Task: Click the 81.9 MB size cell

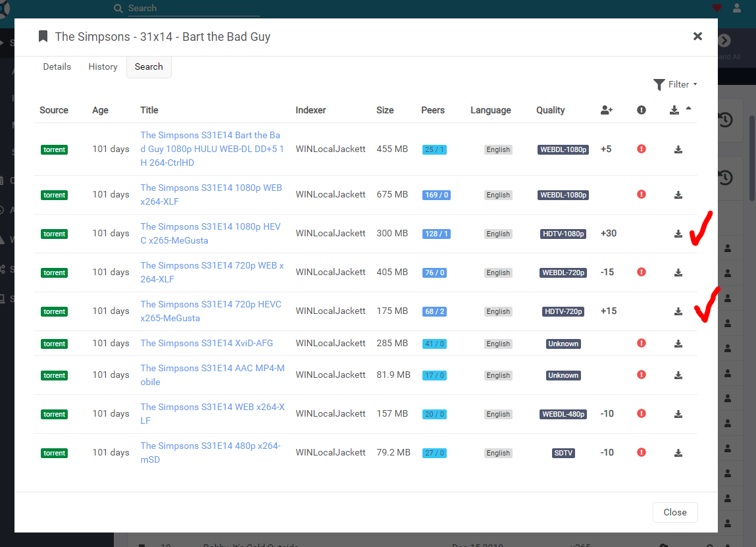Action: (x=393, y=375)
